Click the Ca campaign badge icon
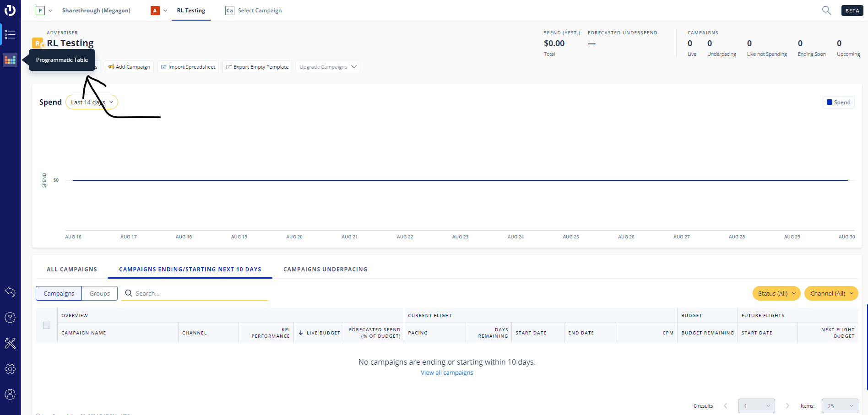868x415 pixels. [x=230, y=11]
